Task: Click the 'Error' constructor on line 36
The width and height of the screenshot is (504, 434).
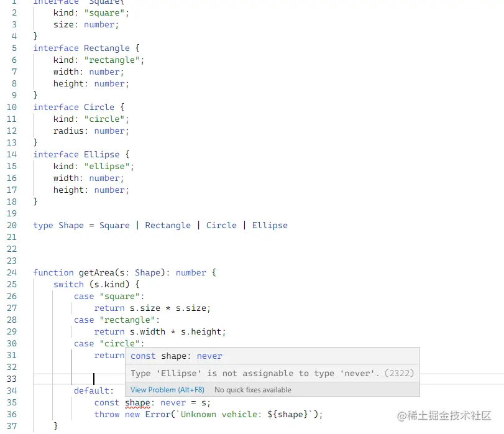Action: 157,414
